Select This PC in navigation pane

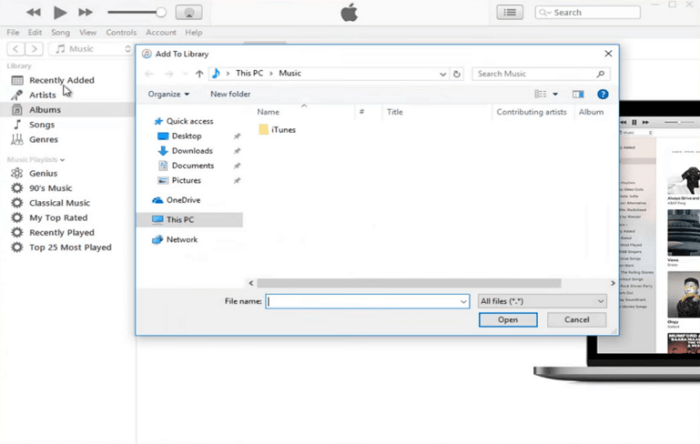(x=190, y=220)
